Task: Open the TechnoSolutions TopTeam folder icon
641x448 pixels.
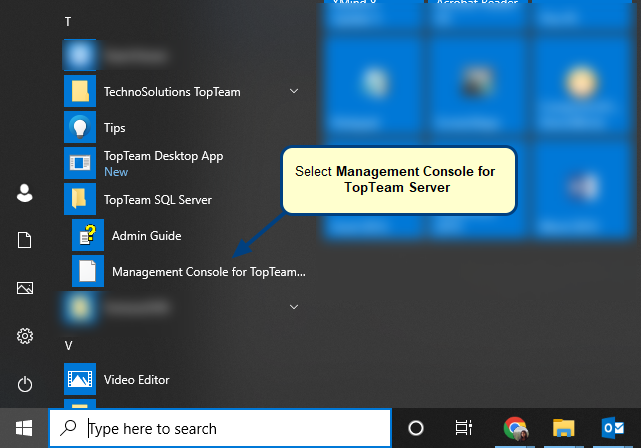Action: [80, 91]
